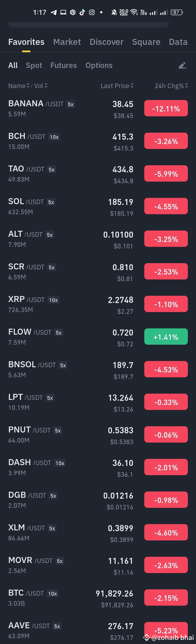Tap the 10x leverage badge beside BCH
Viewport: 196px width, 644px height.
pyautogui.click(x=53, y=137)
